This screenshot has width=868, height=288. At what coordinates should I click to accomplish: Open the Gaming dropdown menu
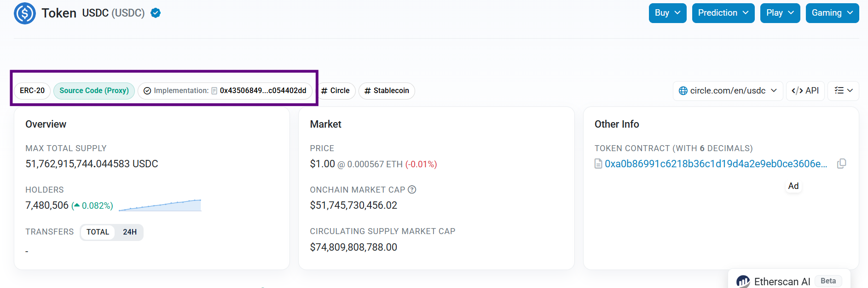coord(833,13)
